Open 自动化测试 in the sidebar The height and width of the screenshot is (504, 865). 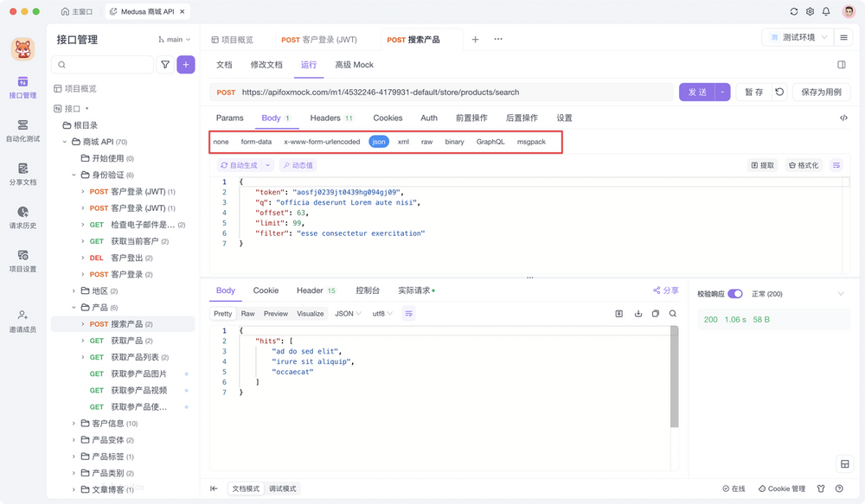coord(22,131)
